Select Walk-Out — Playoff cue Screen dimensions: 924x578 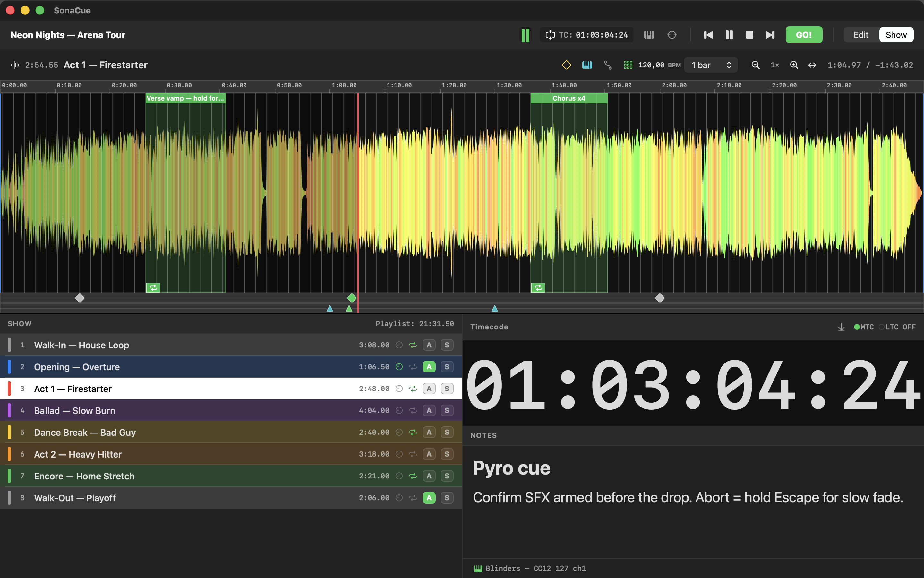pos(231,497)
